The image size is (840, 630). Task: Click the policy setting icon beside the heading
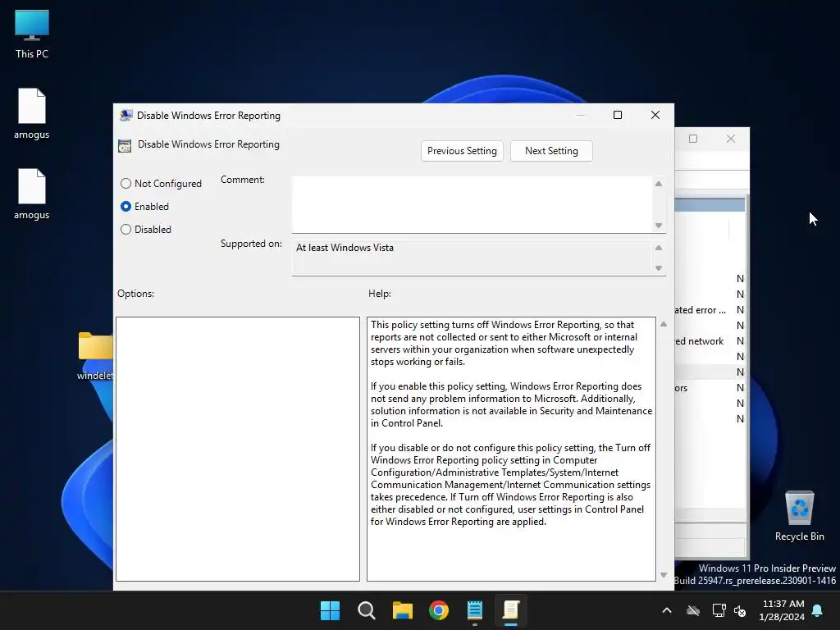(x=125, y=146)
